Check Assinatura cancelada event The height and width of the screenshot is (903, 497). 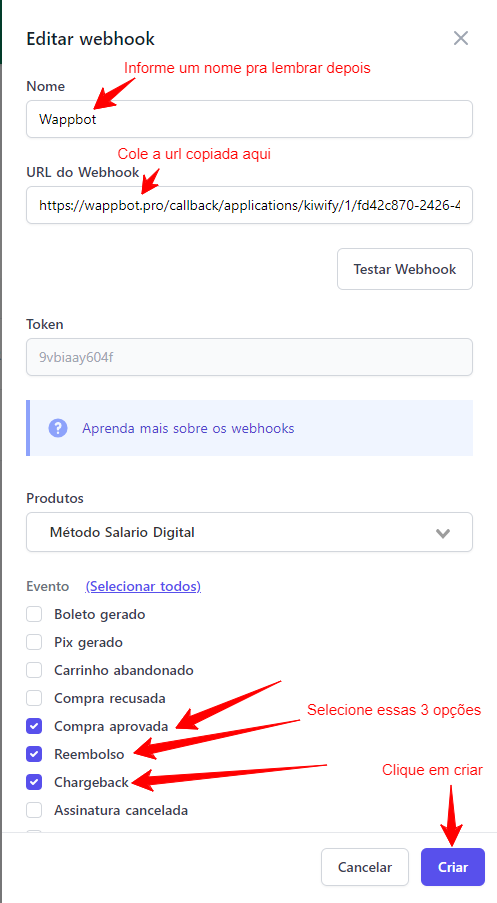click(34, 810)
